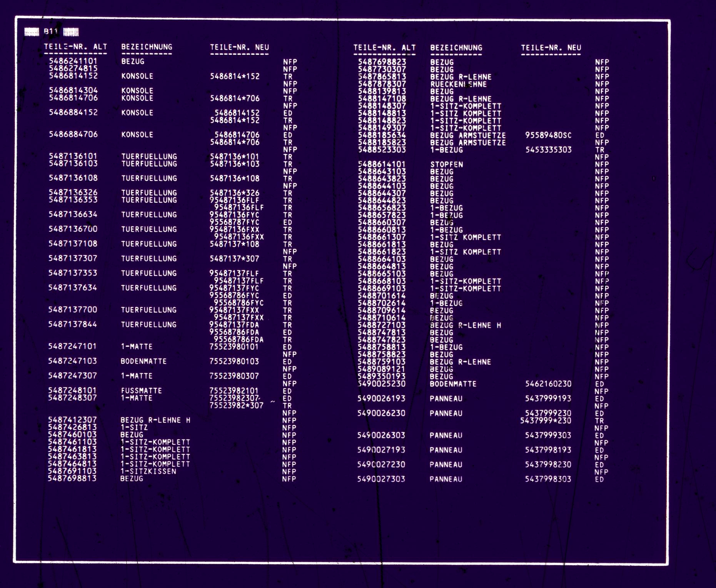Click new part number 5453335303
Image resolution: width=716 pixels, height=588 pixels.
point(548,150)
